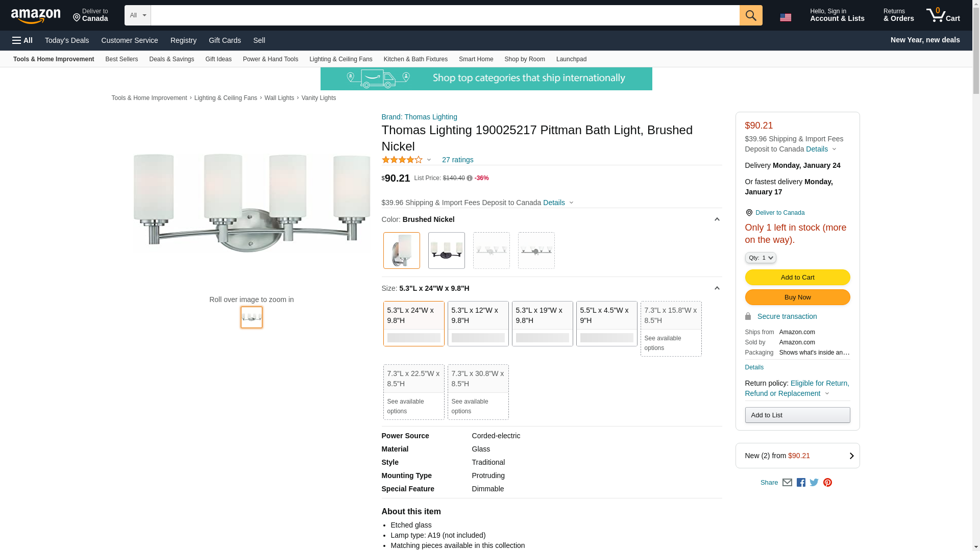Select the 5.3"L x 12"W x 9.8"H size option

pos(478,323)
